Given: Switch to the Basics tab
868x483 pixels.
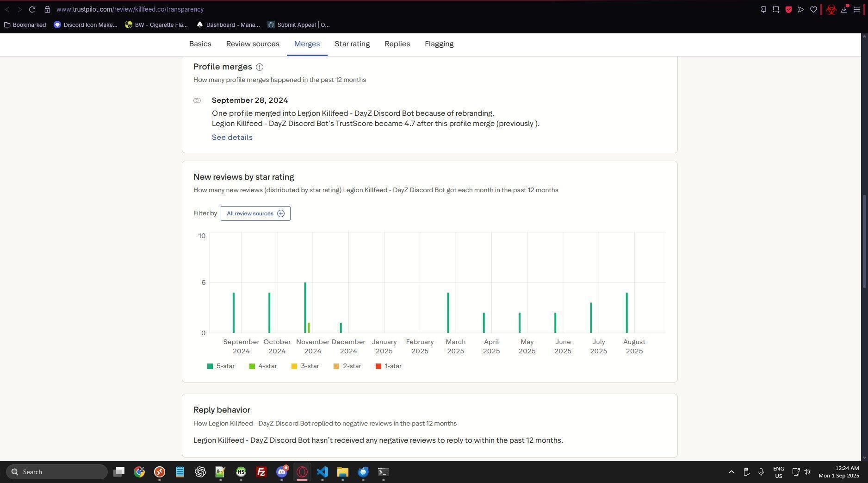Looking at the screenshot, I should 200,44.
